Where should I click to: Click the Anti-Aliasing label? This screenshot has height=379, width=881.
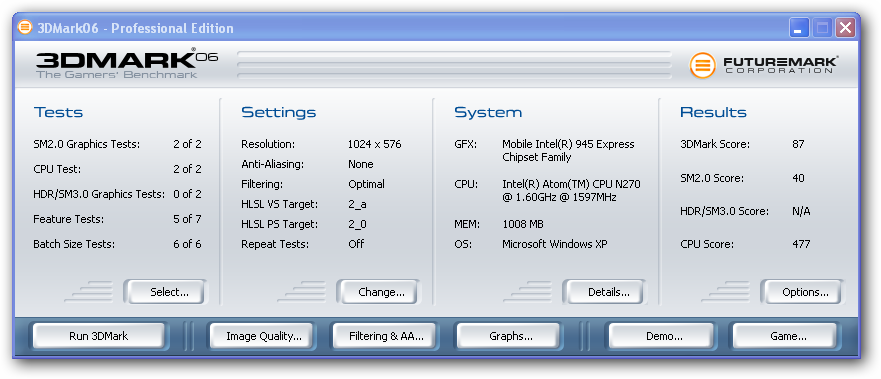click(273, 165)
